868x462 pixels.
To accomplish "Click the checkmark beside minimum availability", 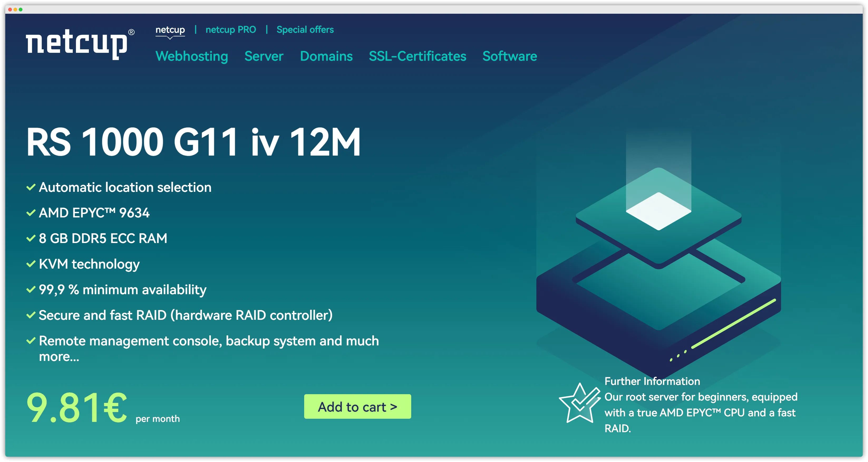I will 31,290.
